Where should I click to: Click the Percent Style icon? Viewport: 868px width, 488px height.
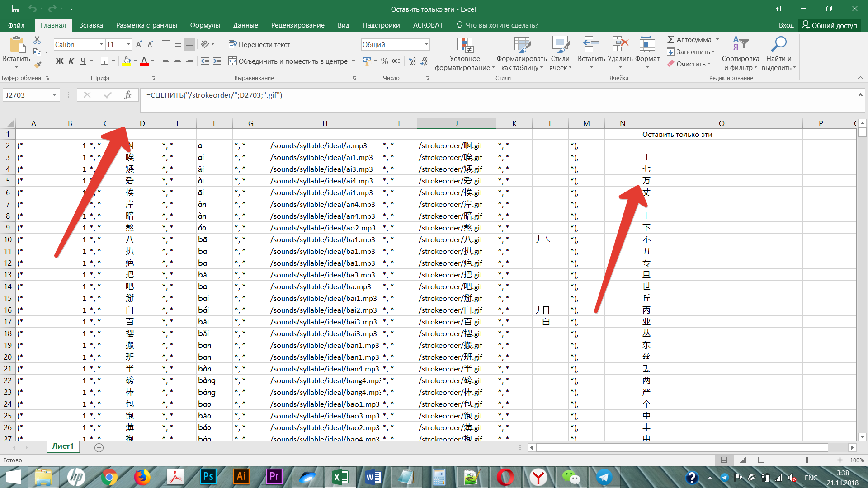384,61
